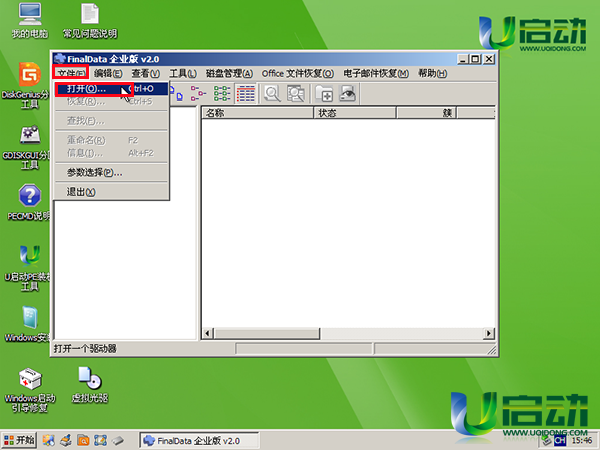This screenshot has height=450, width=600.
Task: Sort by the 状态 column header
Action: click(355, 113)
